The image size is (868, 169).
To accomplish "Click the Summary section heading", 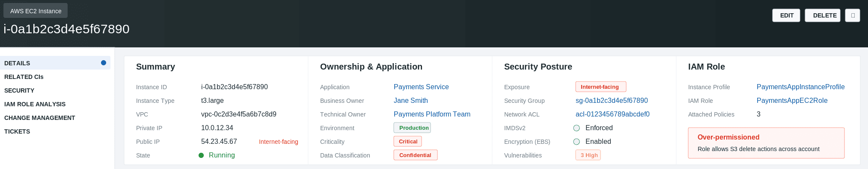I will [x=155, y=67].
